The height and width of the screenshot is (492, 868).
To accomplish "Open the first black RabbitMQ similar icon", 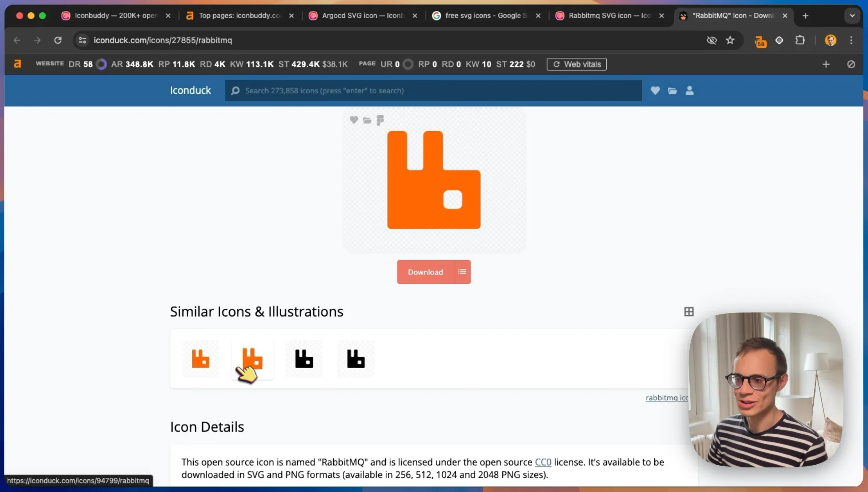I will [x=304, y=359].
